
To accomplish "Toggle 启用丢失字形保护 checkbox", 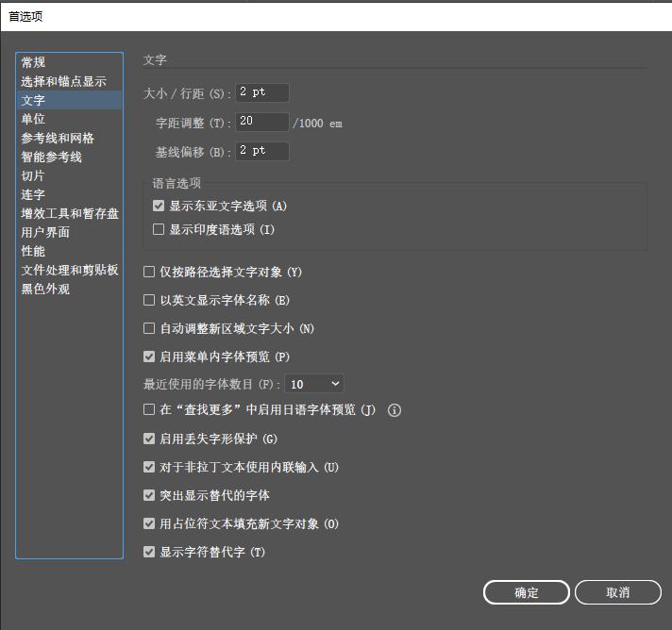I will (149, 439).
